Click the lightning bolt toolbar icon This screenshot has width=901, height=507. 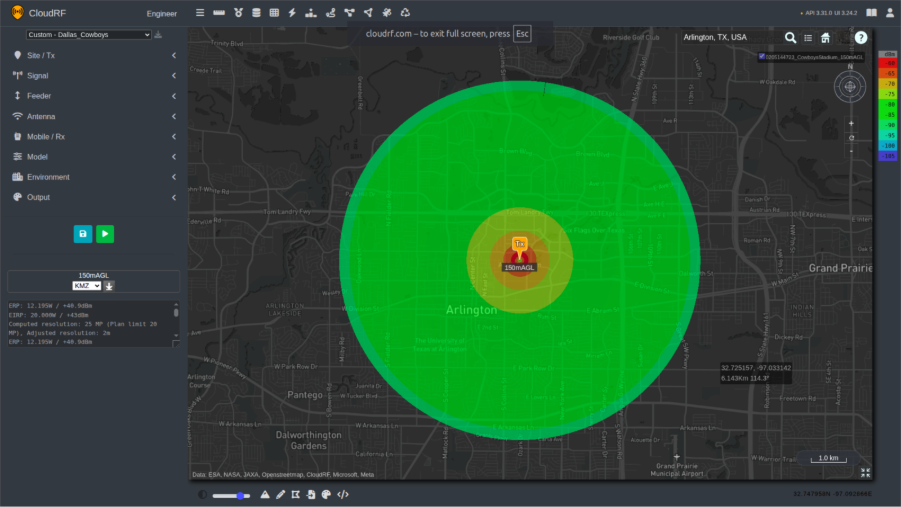[x=292, y=13]
